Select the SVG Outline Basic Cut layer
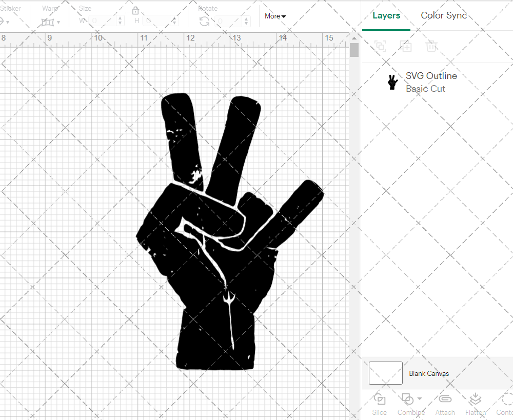 (431, 82)
